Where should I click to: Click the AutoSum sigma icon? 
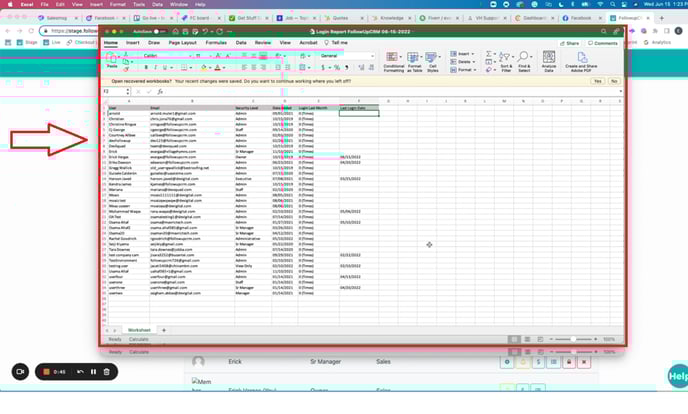(x=488, y=54)
